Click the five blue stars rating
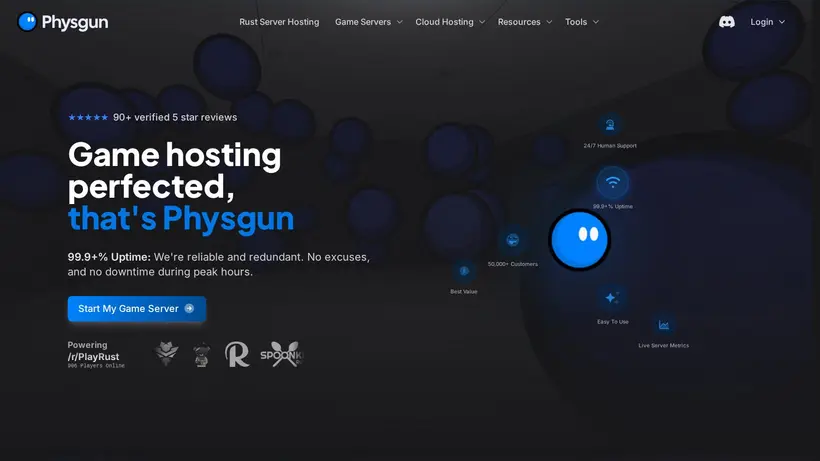The image size is (820, 461). coord(88,118)
